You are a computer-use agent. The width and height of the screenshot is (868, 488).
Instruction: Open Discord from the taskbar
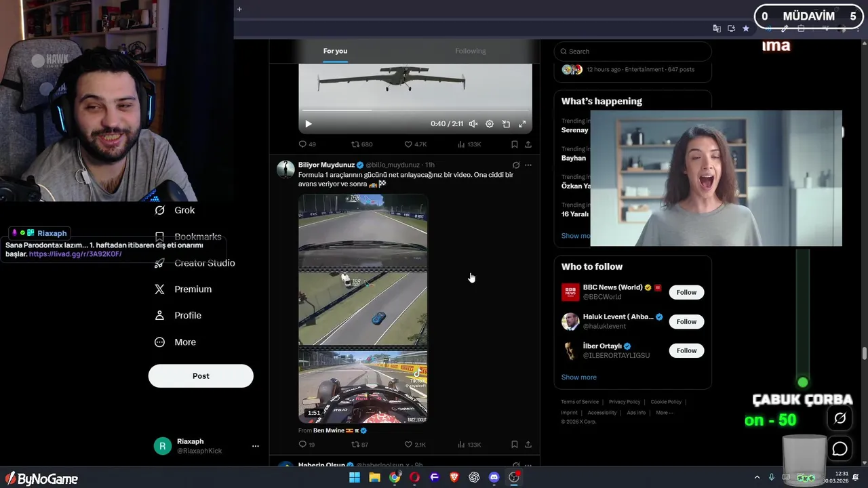494,478
